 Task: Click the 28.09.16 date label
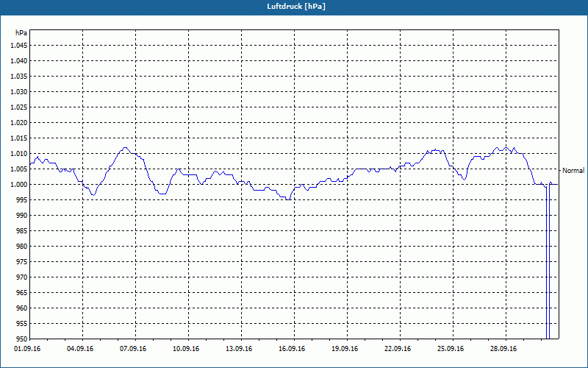click(503, 349)
